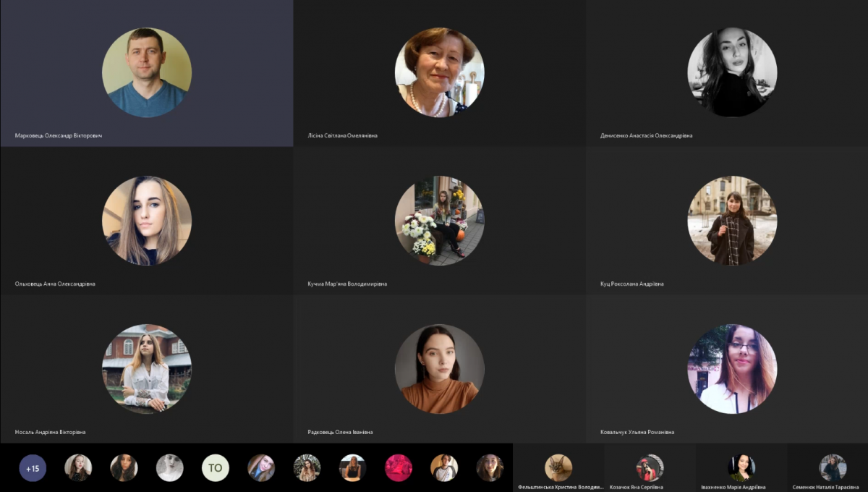868x492 pixels.
Task: Click the name label Марковець Олександр Вікторович
Action: click(x=59, y=135)
